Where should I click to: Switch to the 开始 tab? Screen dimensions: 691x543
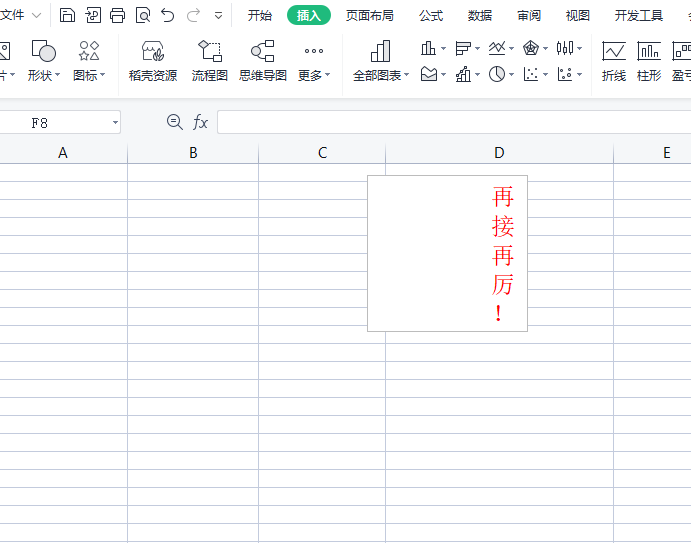pyautogui.click(x=260, y=15)
